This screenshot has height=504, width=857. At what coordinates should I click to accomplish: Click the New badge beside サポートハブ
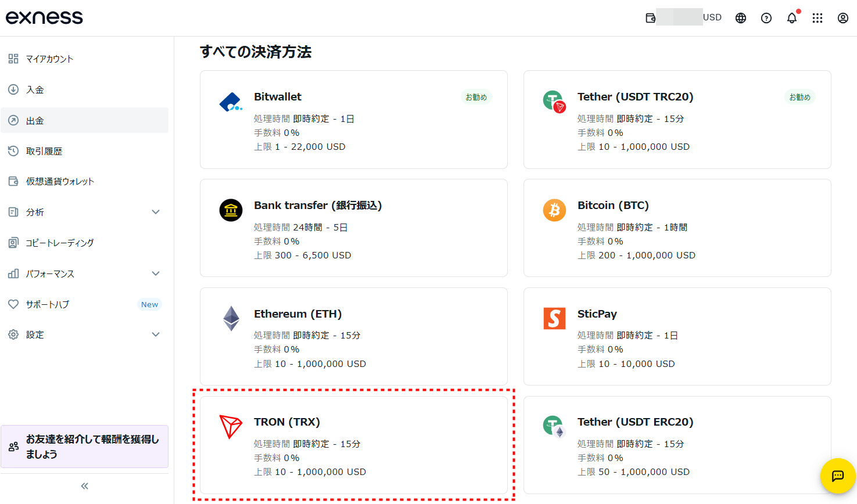149,304
